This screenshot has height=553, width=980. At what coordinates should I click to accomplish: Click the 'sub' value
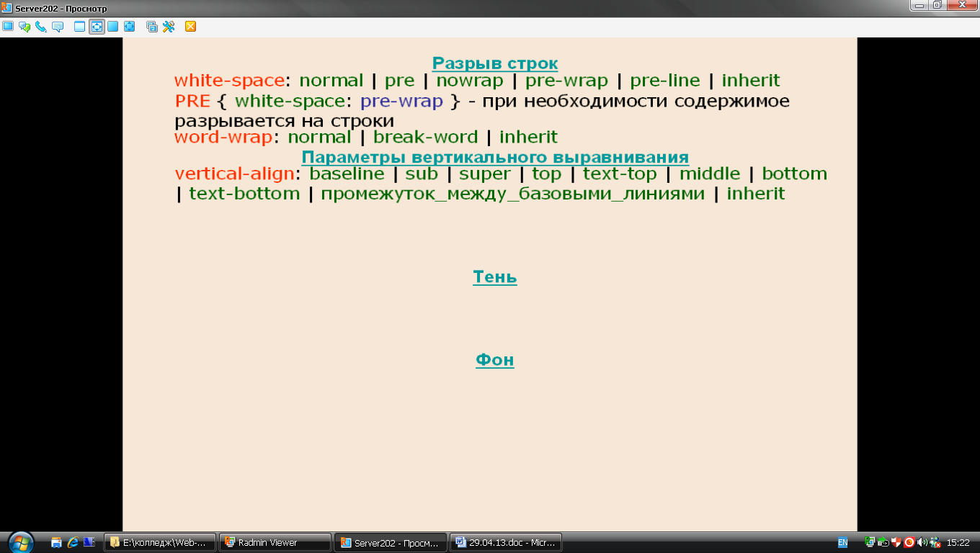[x=422, y=173]
